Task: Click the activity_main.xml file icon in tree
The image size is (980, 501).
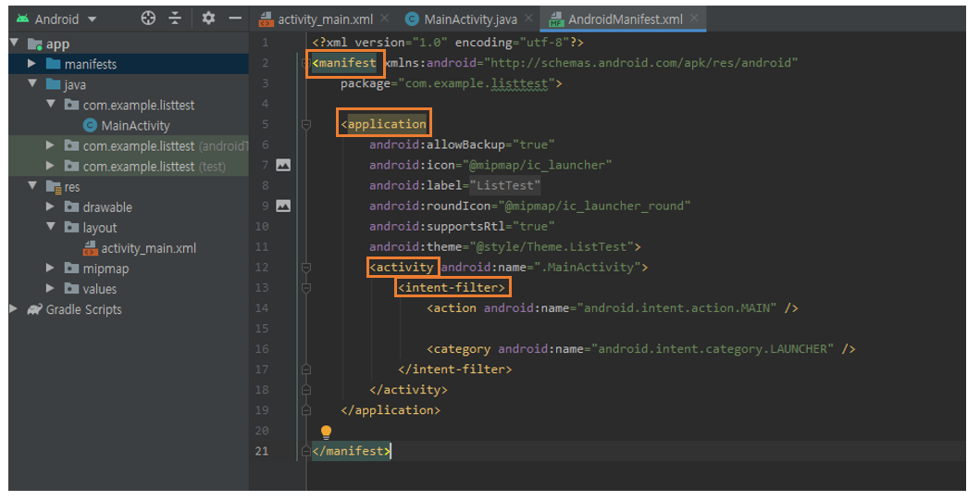Action: pyautogui.click(x=90, y=247)
